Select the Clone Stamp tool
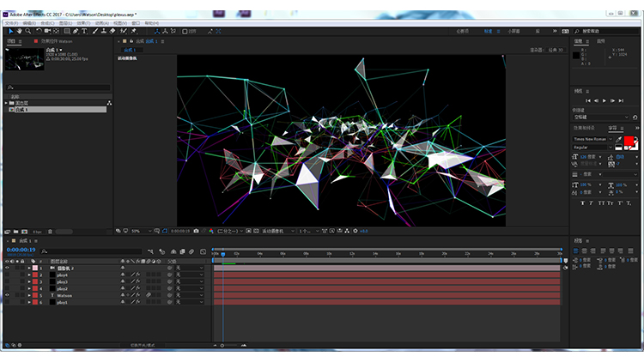 [x=104, y=31]
